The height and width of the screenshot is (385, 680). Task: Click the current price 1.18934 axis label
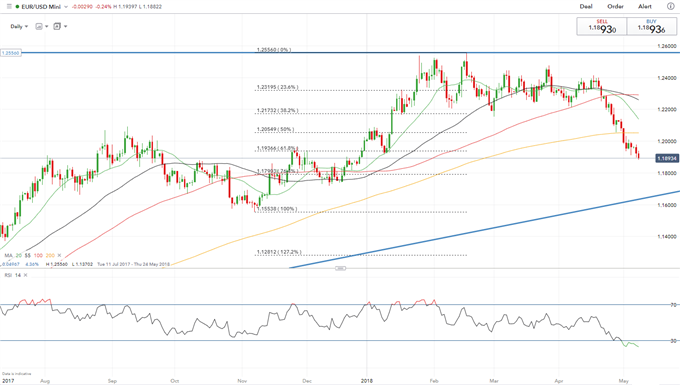coord(667,158)
